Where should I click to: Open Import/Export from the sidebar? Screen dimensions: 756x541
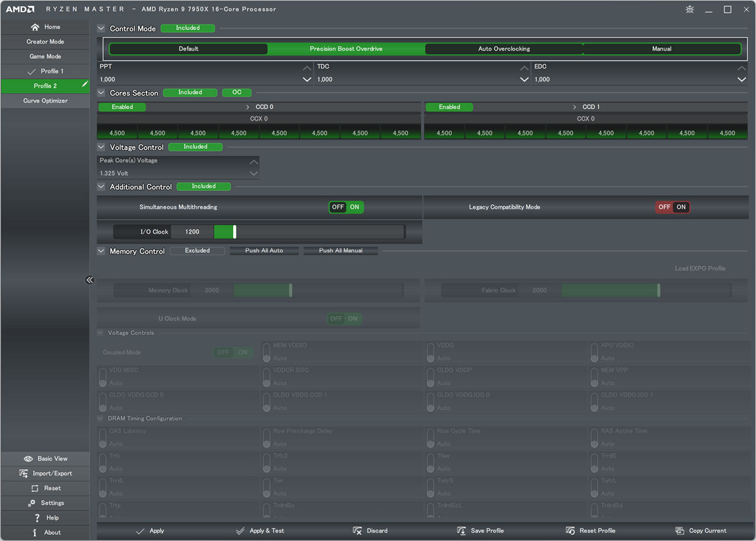tap(24, 474)
